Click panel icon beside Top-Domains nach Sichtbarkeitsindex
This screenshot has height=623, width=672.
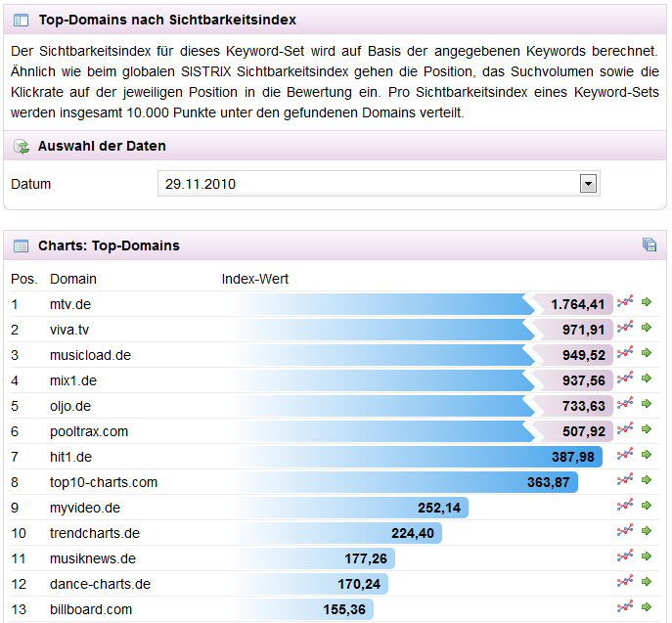pyautogui.click(x=21, y=21)
